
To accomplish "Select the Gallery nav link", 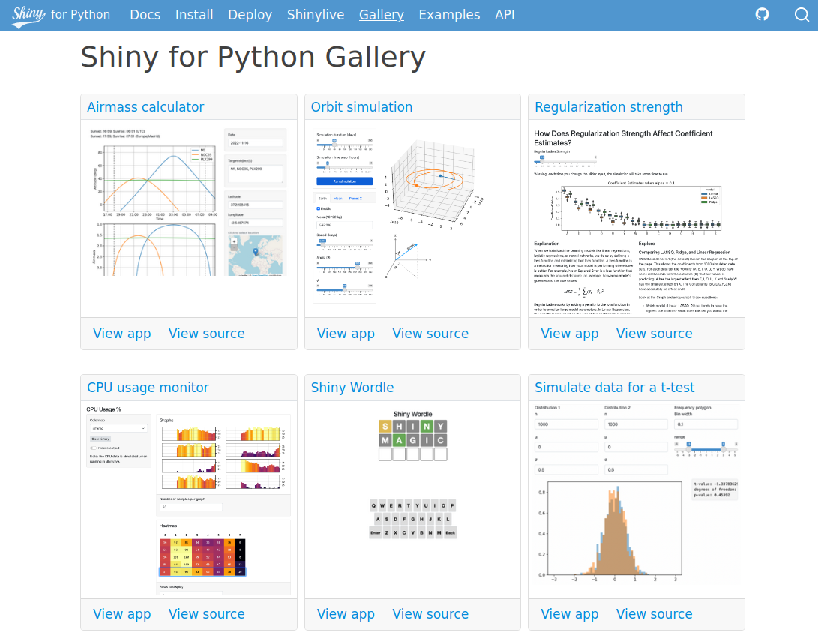I will (x=382, y=14).
